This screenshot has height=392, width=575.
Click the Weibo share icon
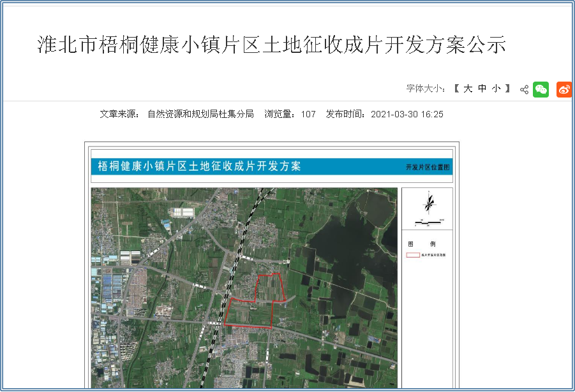click(564, 89)
